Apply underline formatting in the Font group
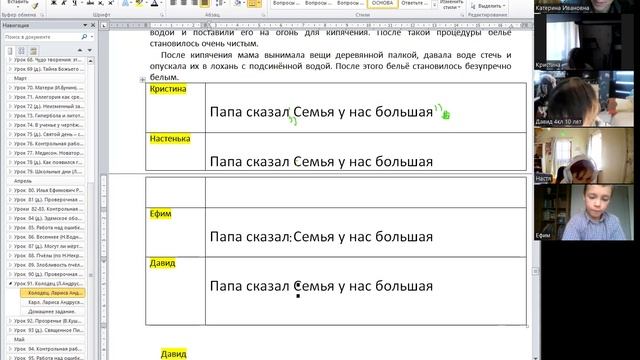This screenshot has height=360, width=640. coord(75,3)
